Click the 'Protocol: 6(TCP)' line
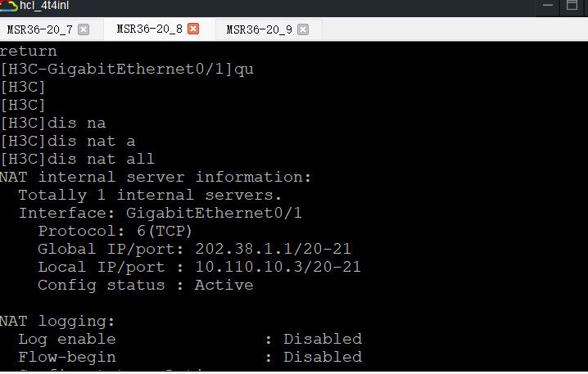The width and height of the screenshot is (588, 374). [x=115, y=231]
